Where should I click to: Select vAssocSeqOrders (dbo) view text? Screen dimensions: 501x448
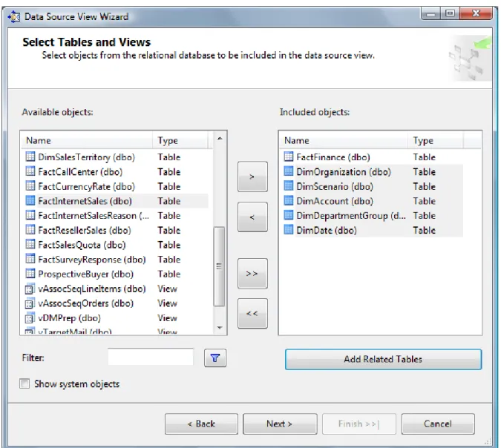85,303
